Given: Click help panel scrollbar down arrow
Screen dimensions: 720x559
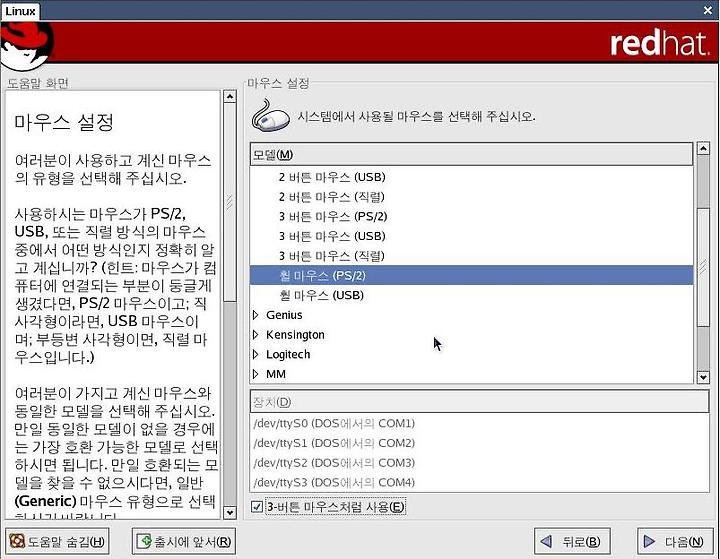Looking at the screenshot, I should (230, 513).
